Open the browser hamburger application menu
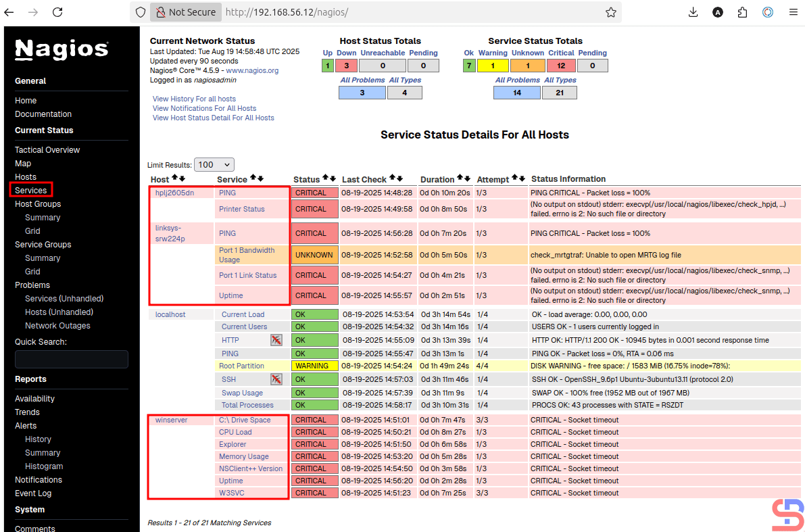Screen dimensions: 805x532 pyautogui.click(x=793, y=12)
